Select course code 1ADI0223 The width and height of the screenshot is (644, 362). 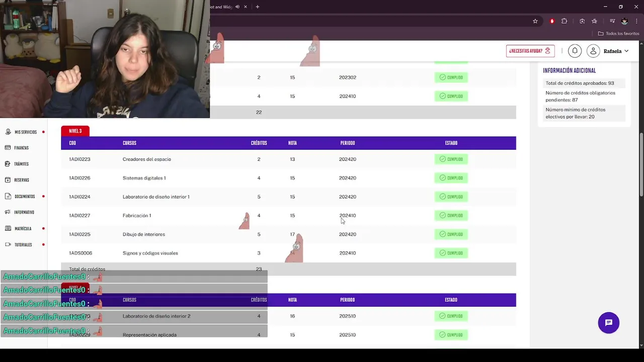coord(79,159)
